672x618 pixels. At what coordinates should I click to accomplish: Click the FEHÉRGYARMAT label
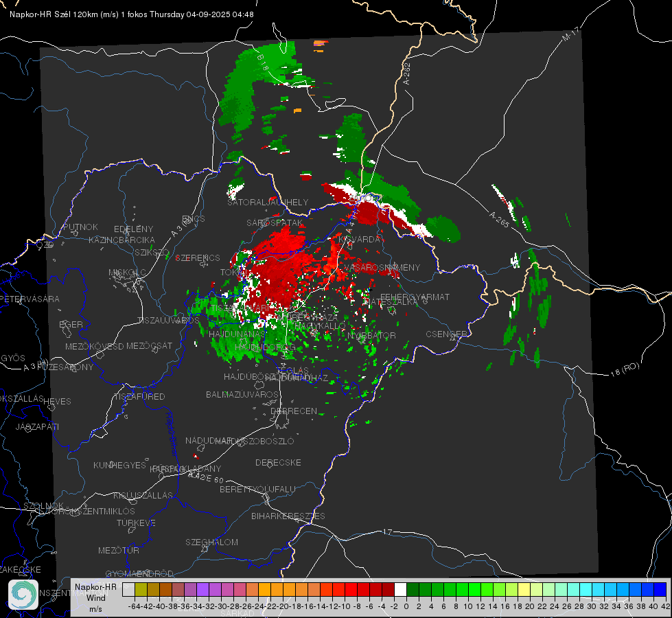coord(415,297)
